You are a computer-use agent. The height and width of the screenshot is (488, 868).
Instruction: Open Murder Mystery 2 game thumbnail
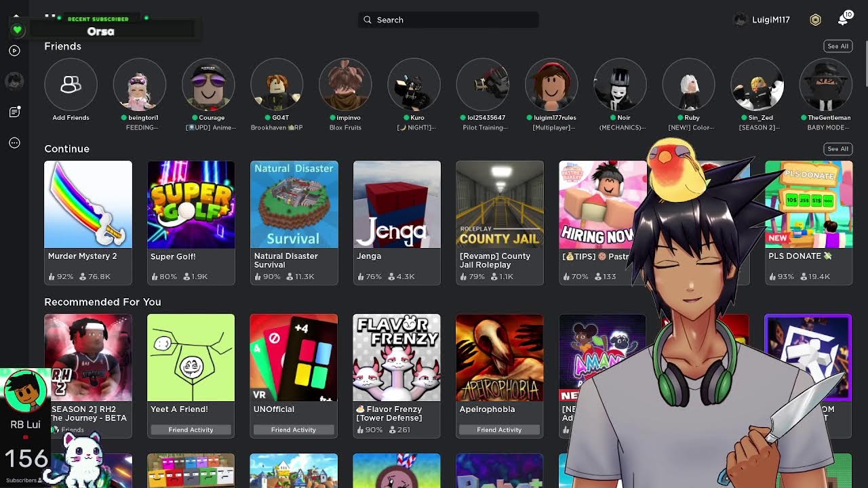coord(88,205)
